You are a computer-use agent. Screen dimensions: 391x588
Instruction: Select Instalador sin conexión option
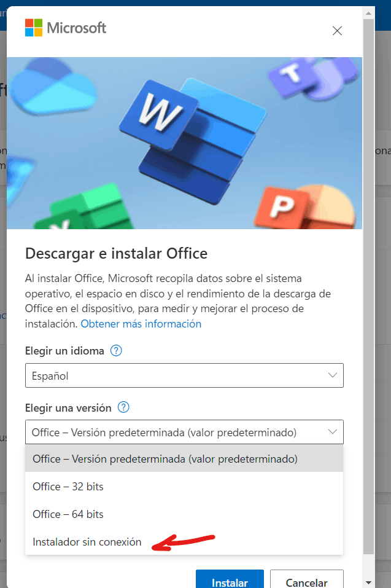point(184,542)
